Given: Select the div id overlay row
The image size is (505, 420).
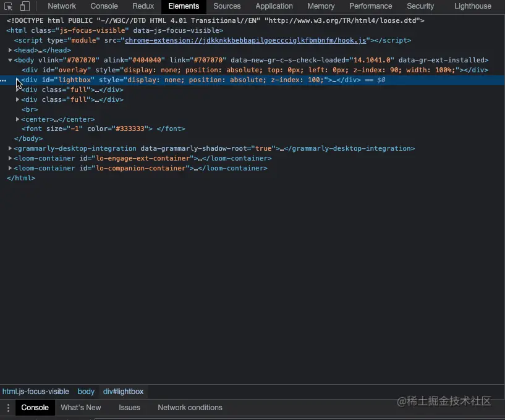Looking at the screenshot, I should coord(255,70).
